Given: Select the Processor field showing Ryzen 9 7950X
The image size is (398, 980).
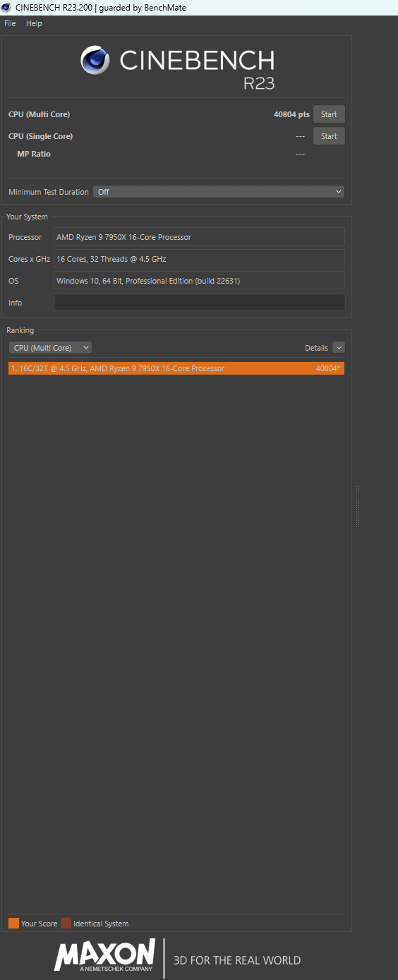Looking at the screenshot, I should (200, 237).
